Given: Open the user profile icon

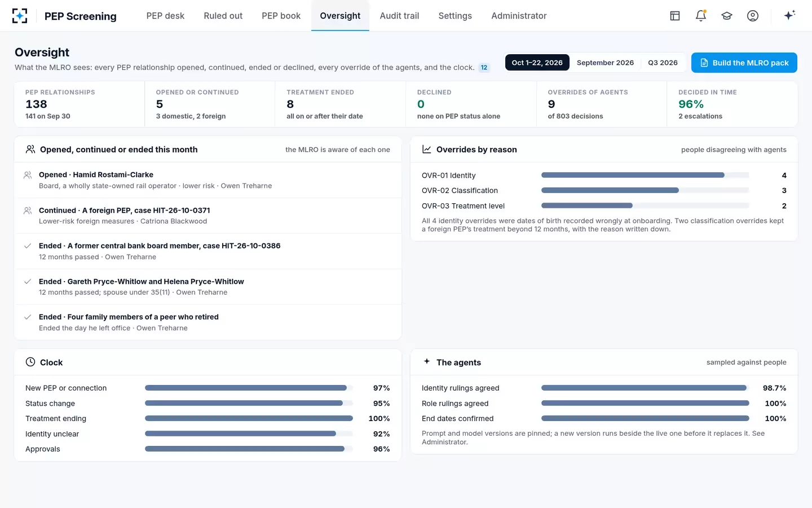Looking at the screenshot, I should pos(753,16).
